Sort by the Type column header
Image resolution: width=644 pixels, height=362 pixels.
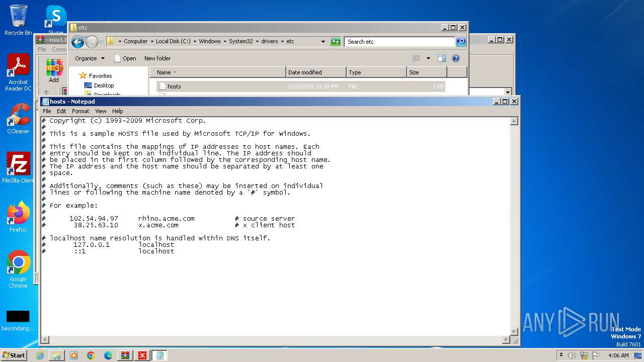(x=376, y=72)
